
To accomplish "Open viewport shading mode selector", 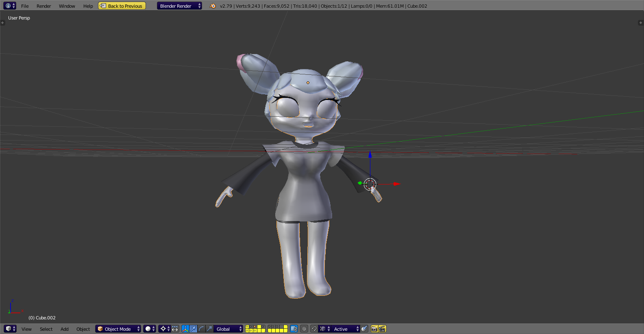I will 150,329.
